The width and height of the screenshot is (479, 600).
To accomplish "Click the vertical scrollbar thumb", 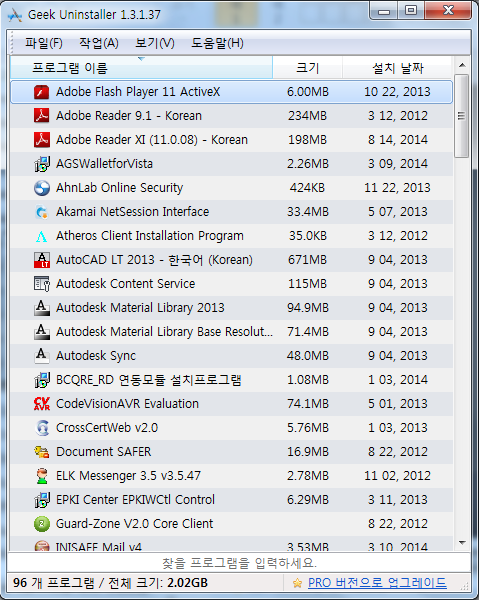I will (462, 116).
